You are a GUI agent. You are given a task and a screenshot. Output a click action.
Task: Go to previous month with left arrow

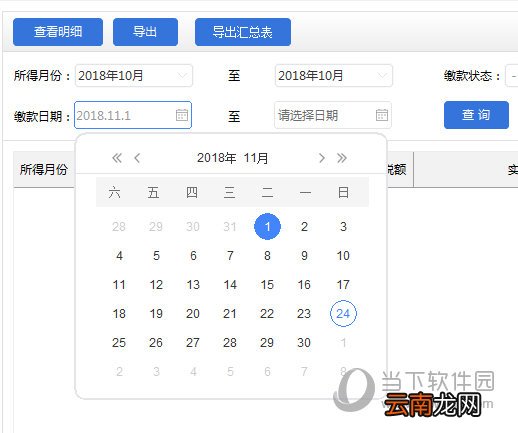(137, 158)
